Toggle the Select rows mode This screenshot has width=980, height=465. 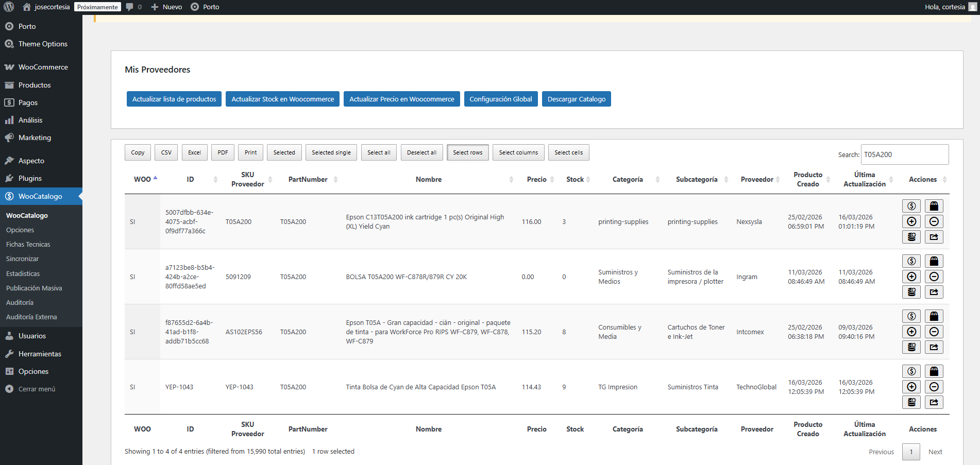click(467, 152)
